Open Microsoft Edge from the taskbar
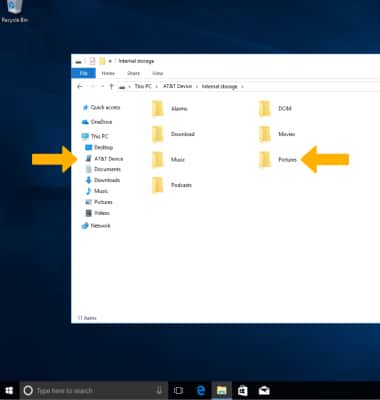 201,390
